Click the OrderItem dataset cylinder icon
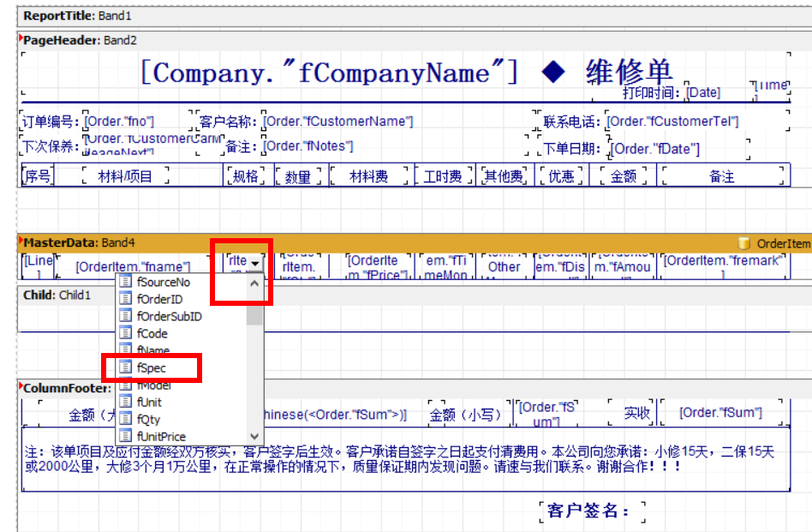The image size is (812, 532). (743, 243)
